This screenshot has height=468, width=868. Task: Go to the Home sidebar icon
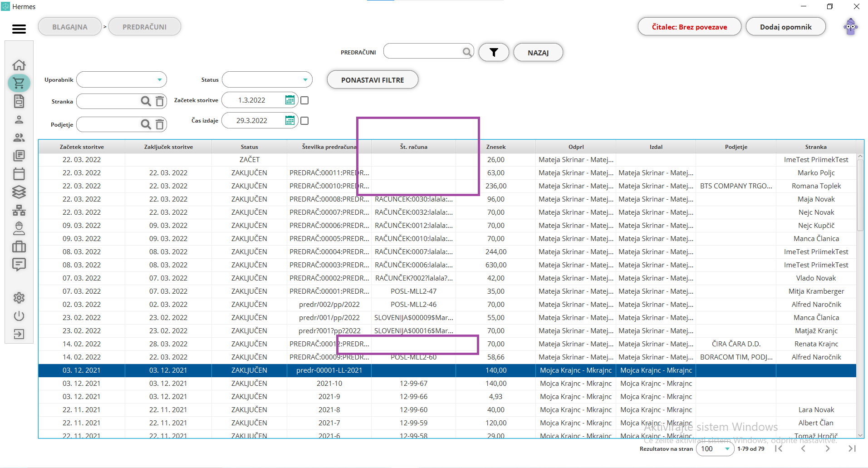19,65
